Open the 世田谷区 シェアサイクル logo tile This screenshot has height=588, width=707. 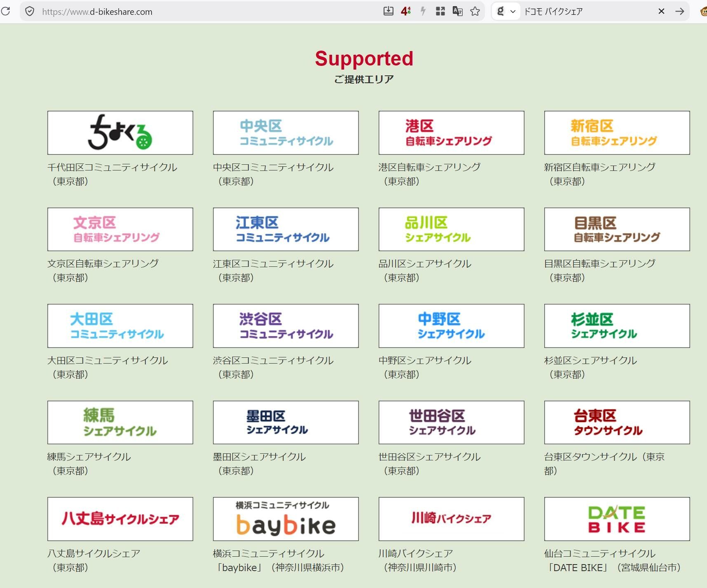tap(452, 422)
